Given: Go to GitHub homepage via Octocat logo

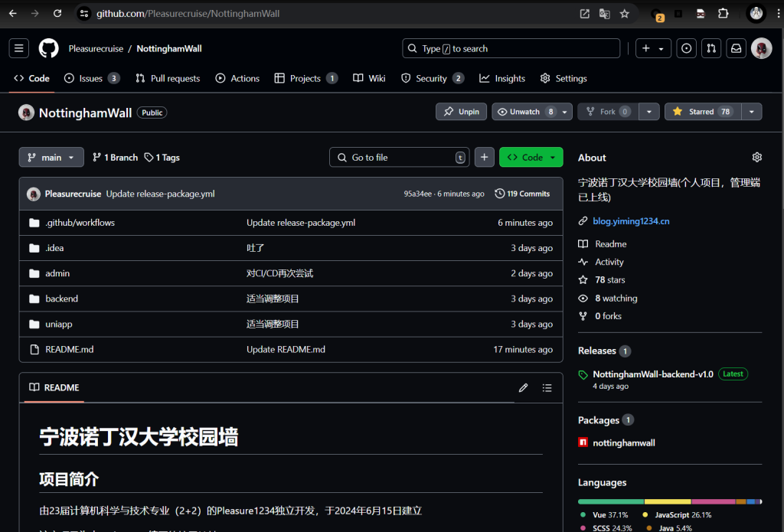Looking at the screenshot, I should (x=48, y=48).
